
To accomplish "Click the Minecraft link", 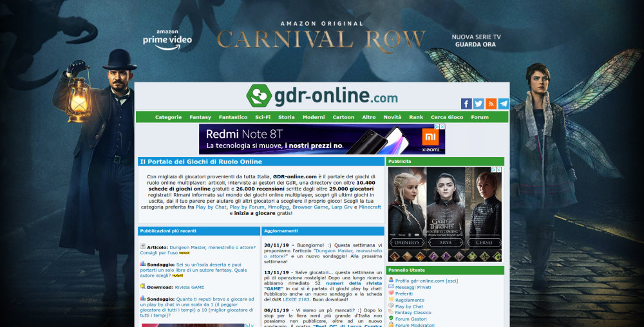I will click(x=370, y=207).
